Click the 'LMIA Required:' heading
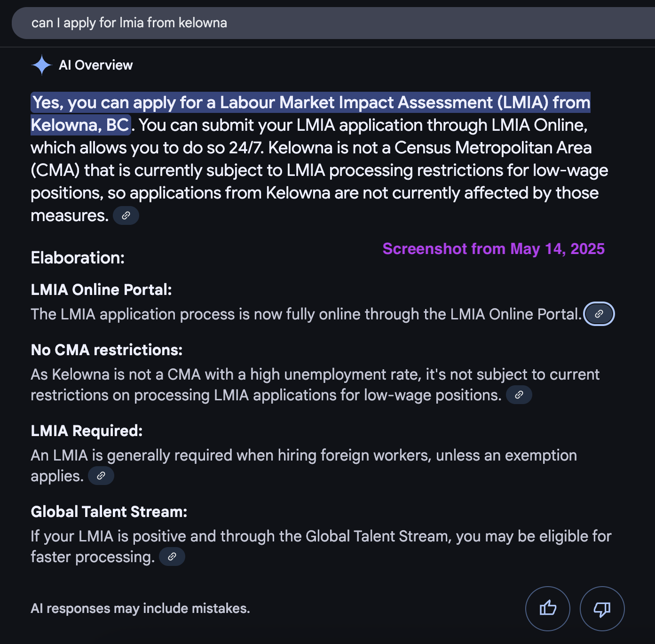Screen dimensions: 655x644 pos(87,431)
